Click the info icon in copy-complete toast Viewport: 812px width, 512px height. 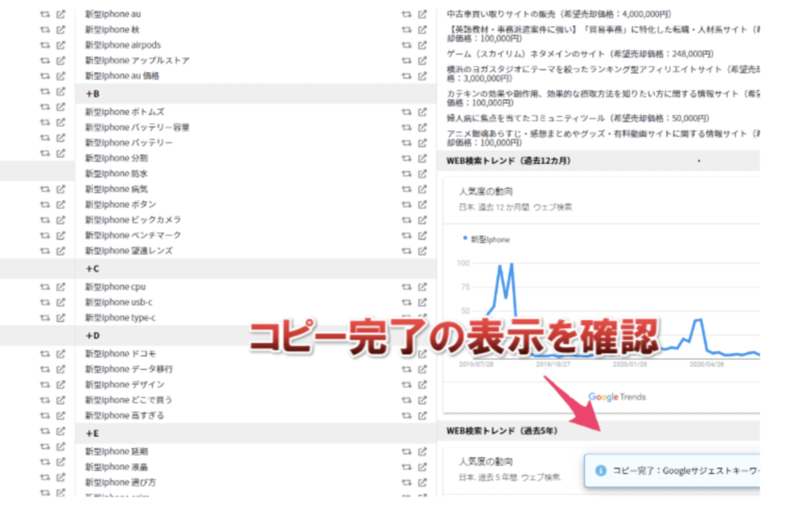tap(600, 470)
